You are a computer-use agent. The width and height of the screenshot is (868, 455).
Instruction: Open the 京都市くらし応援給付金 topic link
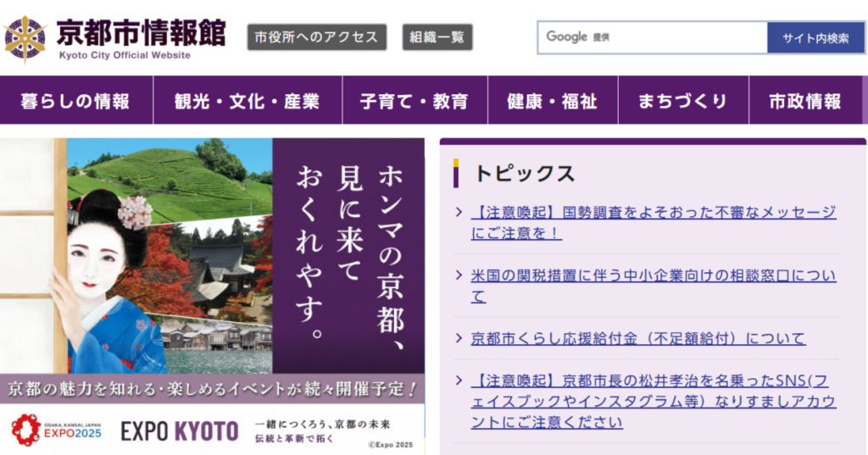coord(637,338)
